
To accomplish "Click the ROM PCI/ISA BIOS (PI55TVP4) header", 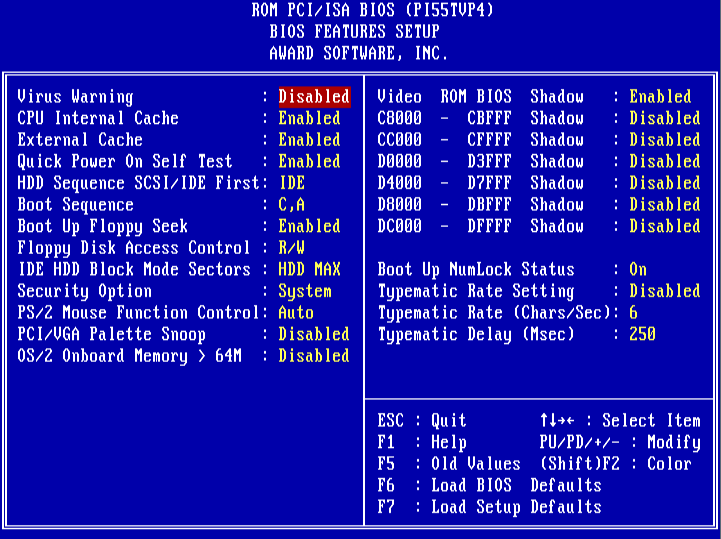I will [x=372, y=10].
